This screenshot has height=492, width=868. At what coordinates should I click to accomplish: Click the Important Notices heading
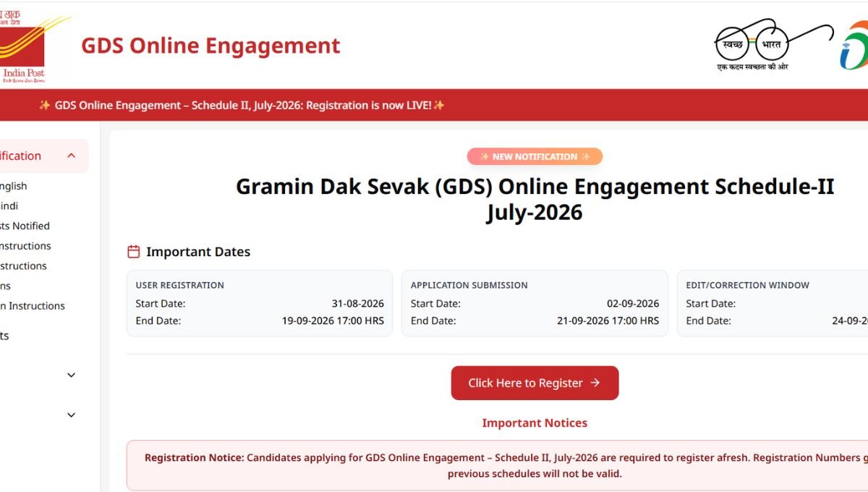pyautogui.click(x=535, y=423)
